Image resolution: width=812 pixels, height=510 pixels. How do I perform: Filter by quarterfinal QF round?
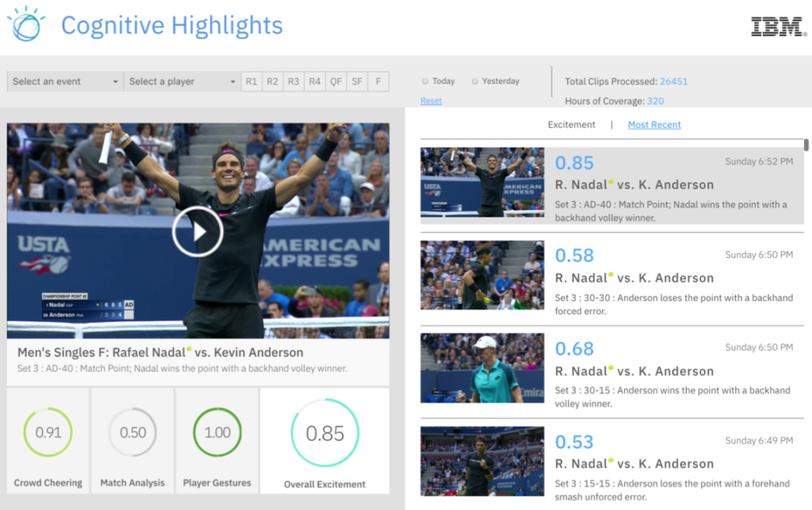(336, 81)
